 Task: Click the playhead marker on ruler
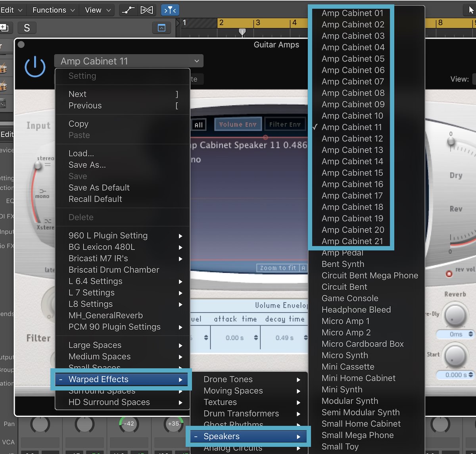242,32
